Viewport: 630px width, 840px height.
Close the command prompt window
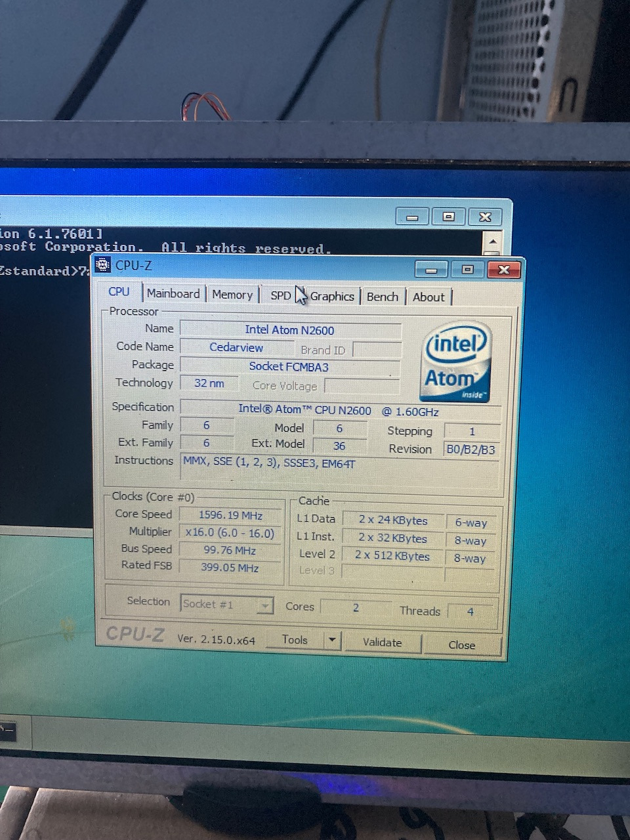[485, 217]
